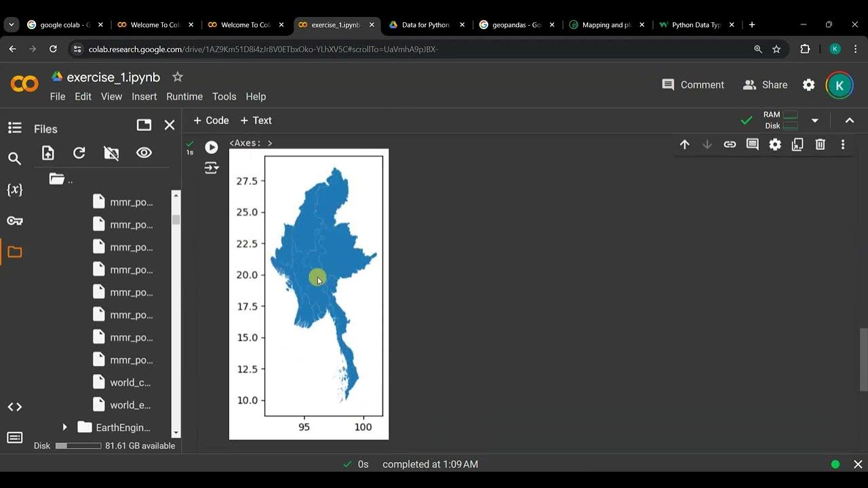Select the Files folder icon in sidebar
The height and width of the screenshot is (488, 868).
tap(14, 252)
